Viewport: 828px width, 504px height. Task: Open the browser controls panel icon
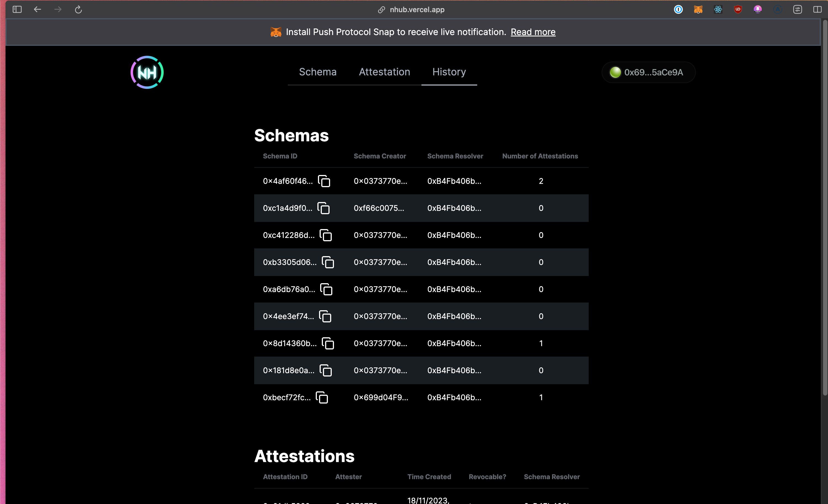(x=797, y=9)
